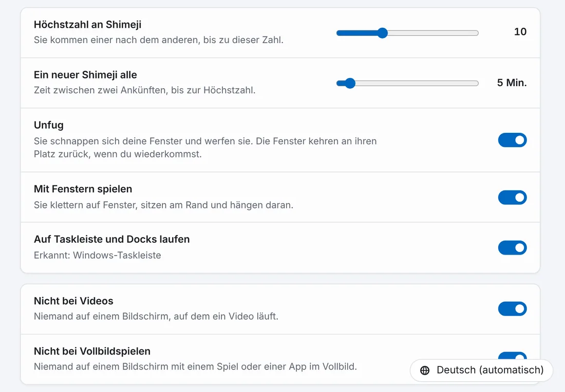Click description 'Niemand auf einem Bildschirm mit einem Spiel'
565x392 pixels.
[195, 367]
